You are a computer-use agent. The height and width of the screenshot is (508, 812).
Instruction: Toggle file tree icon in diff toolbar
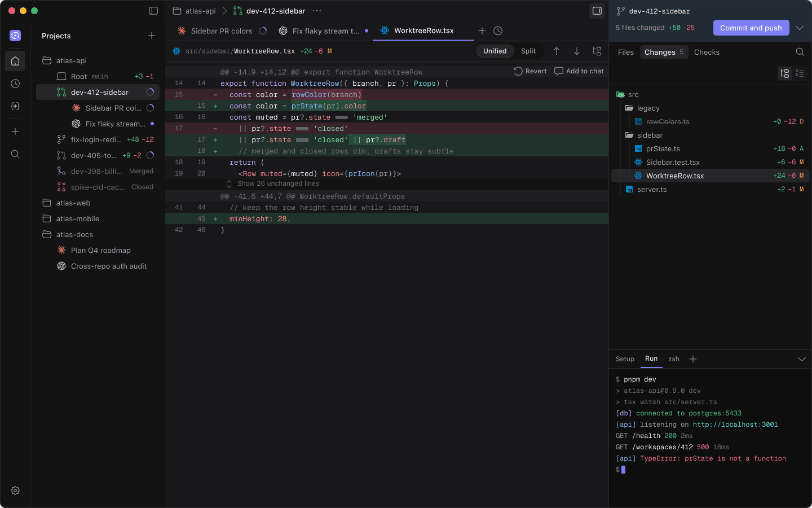[597, 51]
